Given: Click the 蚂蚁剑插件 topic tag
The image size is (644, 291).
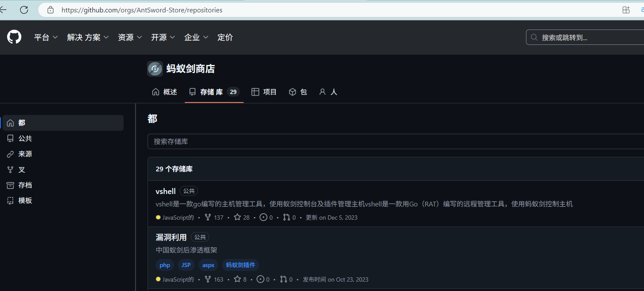Looking at the screenshot, I should (x=240, y=265).
